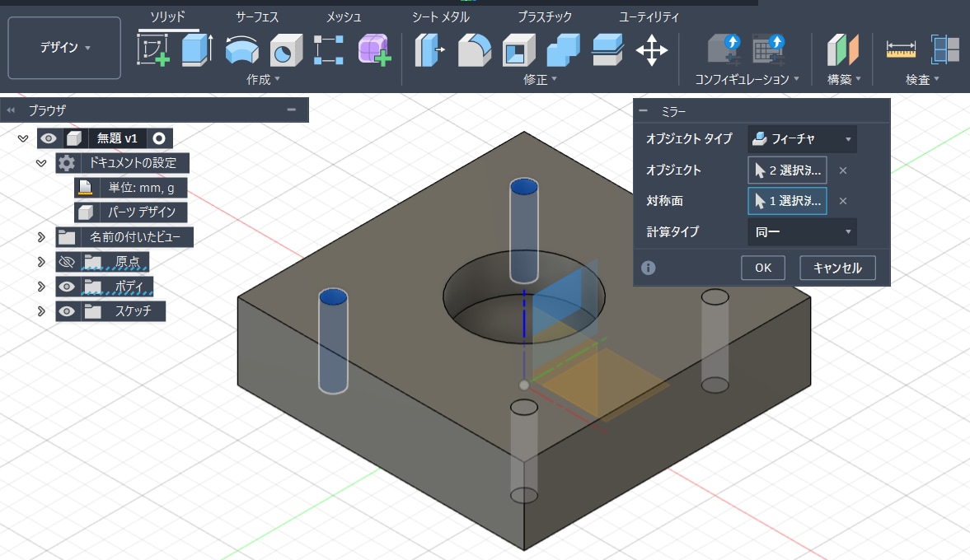Collapse browser with double-arrow icon
The image size is (970, 560).
(x=11, y=110)
